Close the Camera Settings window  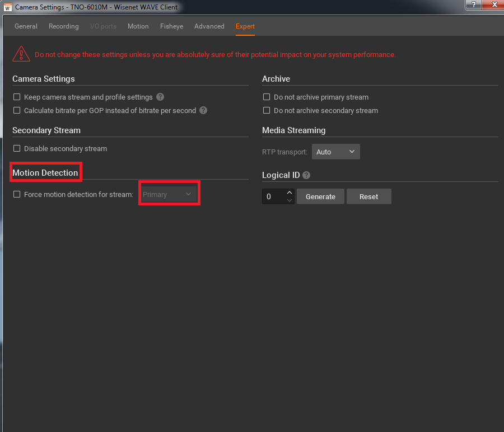point(494,4)
